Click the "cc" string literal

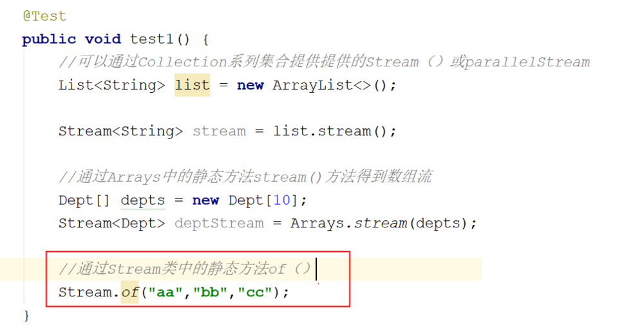click(x=255, y=292)
